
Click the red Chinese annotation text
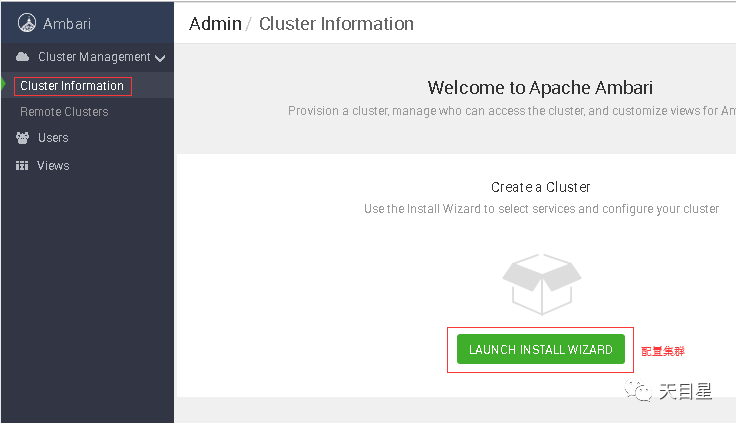663,351
